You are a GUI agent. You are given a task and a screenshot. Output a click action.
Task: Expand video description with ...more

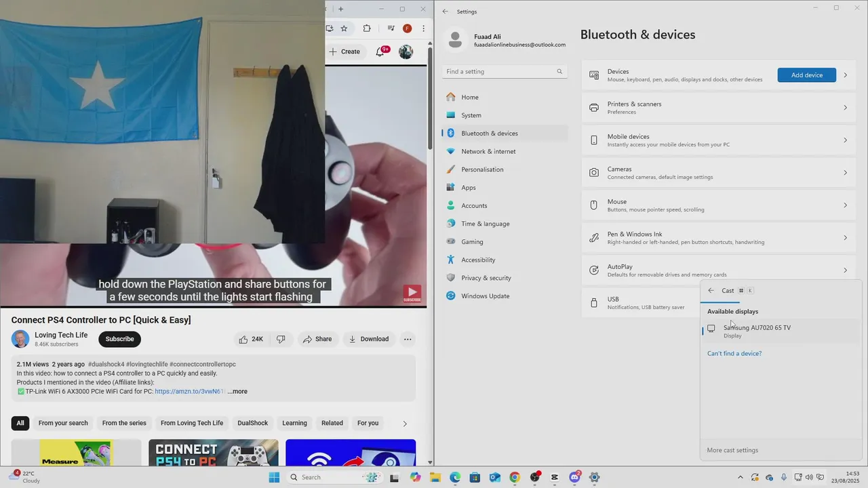(237, 392)
